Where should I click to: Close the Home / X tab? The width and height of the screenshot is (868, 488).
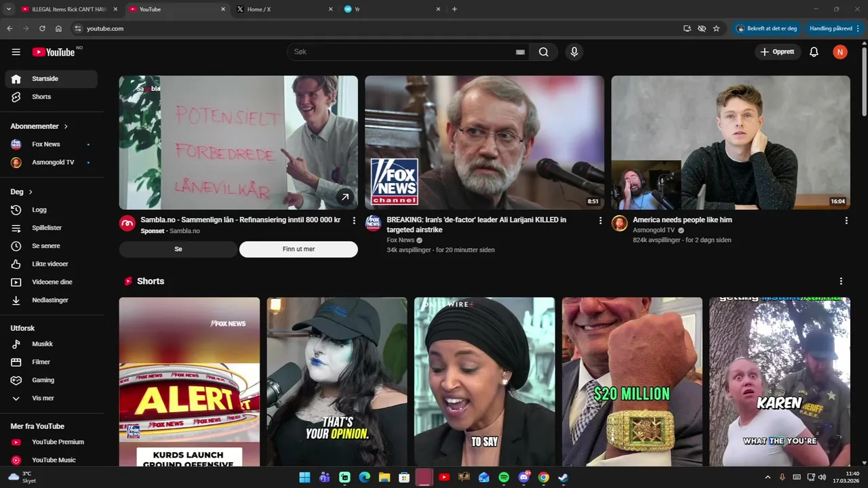click(x=330, y=9)
